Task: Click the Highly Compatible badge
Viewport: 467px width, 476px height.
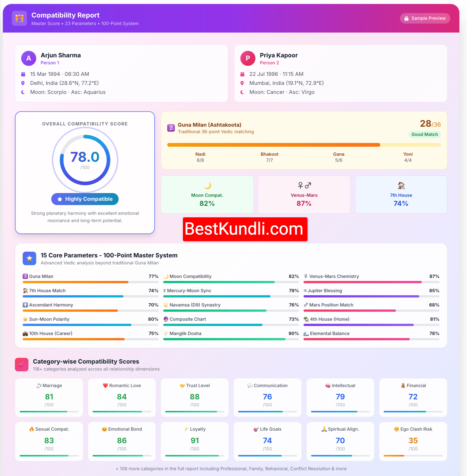Action: (x=85, y=199)
